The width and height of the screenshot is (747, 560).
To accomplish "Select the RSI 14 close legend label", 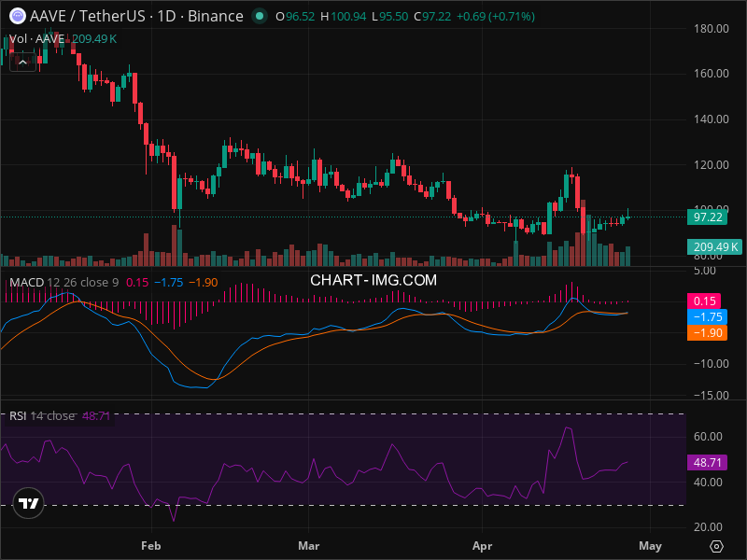I will pos(42,415).
